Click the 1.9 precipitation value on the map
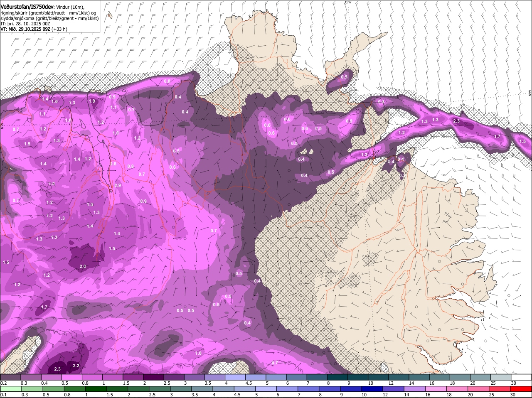 pos(92,101)
